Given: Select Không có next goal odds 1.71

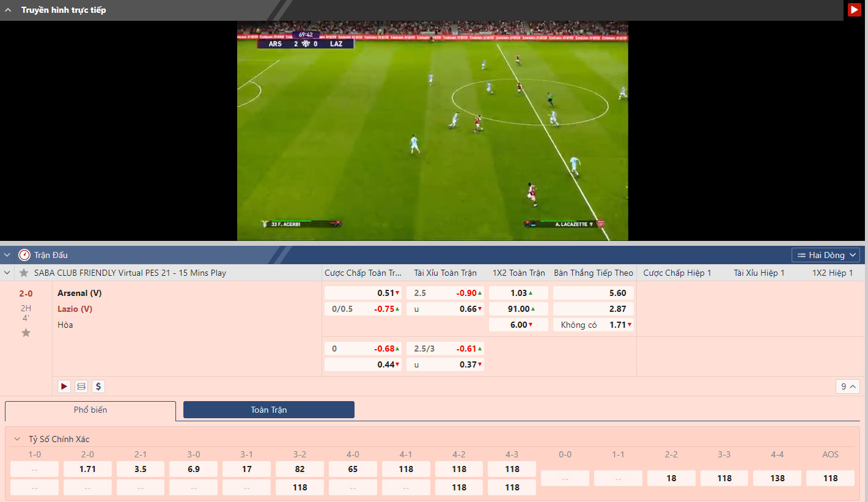Looking at the screenshot, I should [594, 325].
